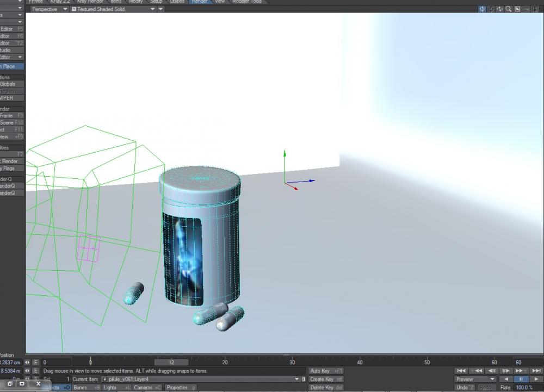Open the Render tab
The height and width of the screenshot is (392, 544).
point(200,2)
